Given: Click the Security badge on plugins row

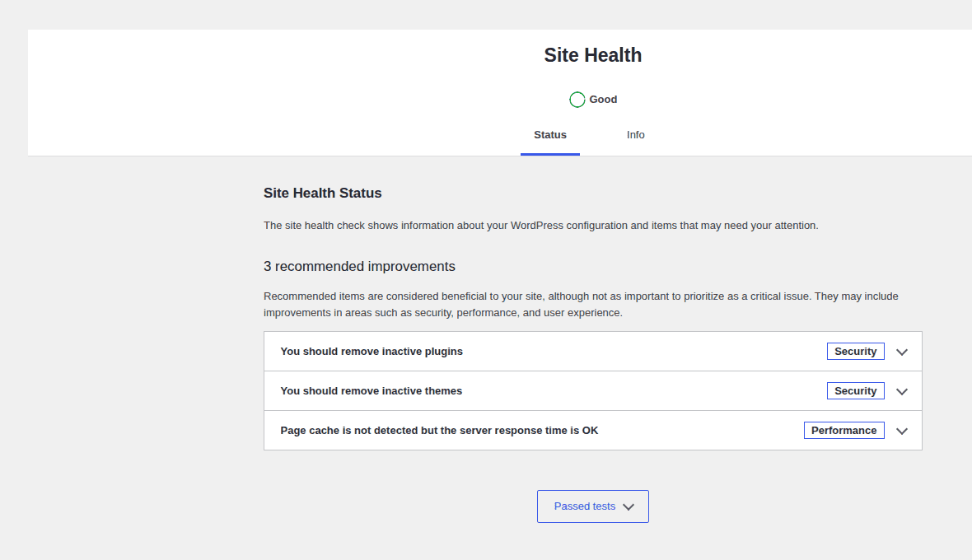Looking at the screenshot, I should [856, 352].
